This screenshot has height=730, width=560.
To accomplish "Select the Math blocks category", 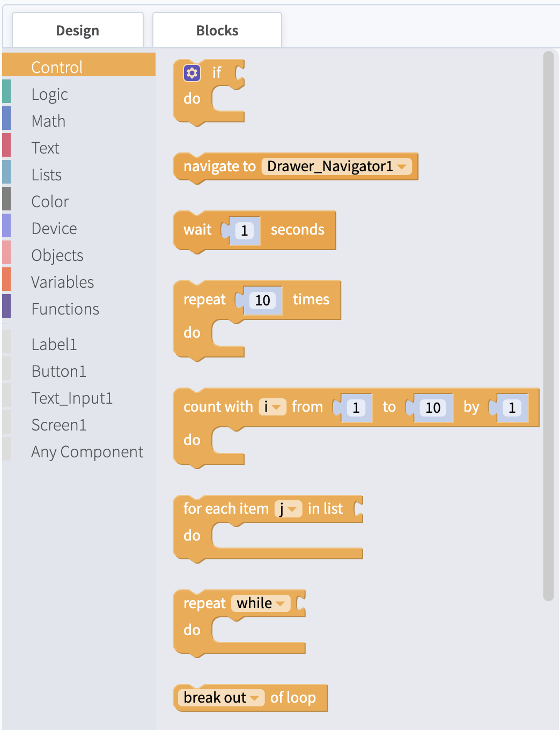I will coord(48,121).
